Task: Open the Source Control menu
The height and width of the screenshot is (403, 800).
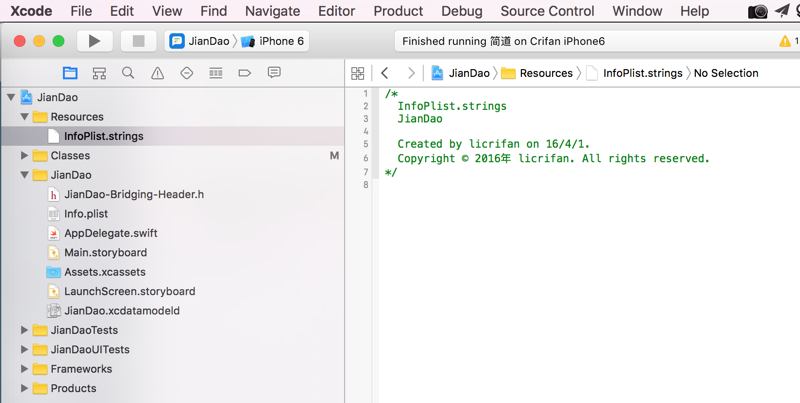Action: click(547, 11)
